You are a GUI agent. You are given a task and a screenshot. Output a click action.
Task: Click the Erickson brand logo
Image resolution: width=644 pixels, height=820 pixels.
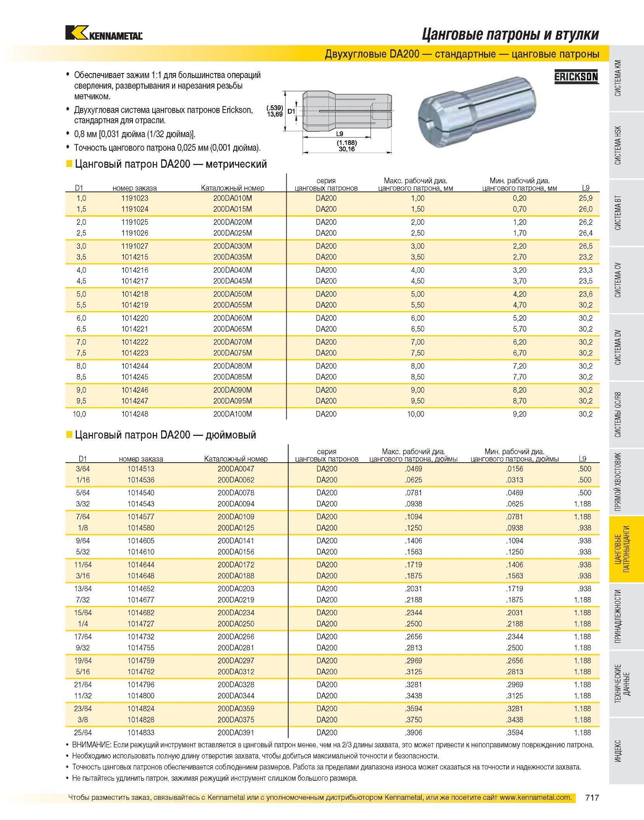576,77
